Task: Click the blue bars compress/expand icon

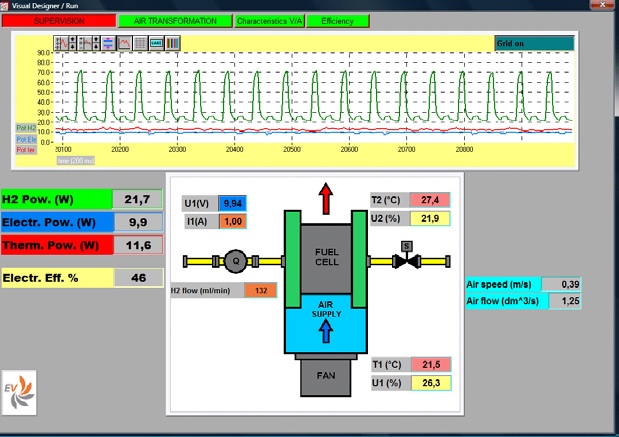Action: (108, 43)
